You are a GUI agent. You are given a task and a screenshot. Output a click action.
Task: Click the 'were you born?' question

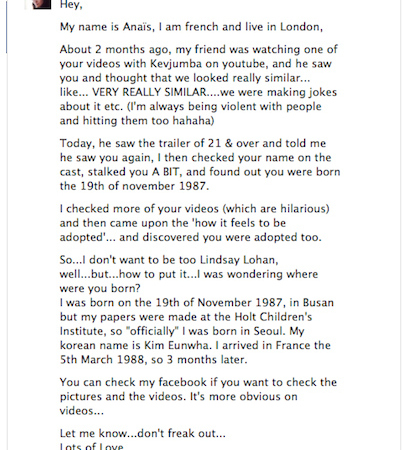100,288
